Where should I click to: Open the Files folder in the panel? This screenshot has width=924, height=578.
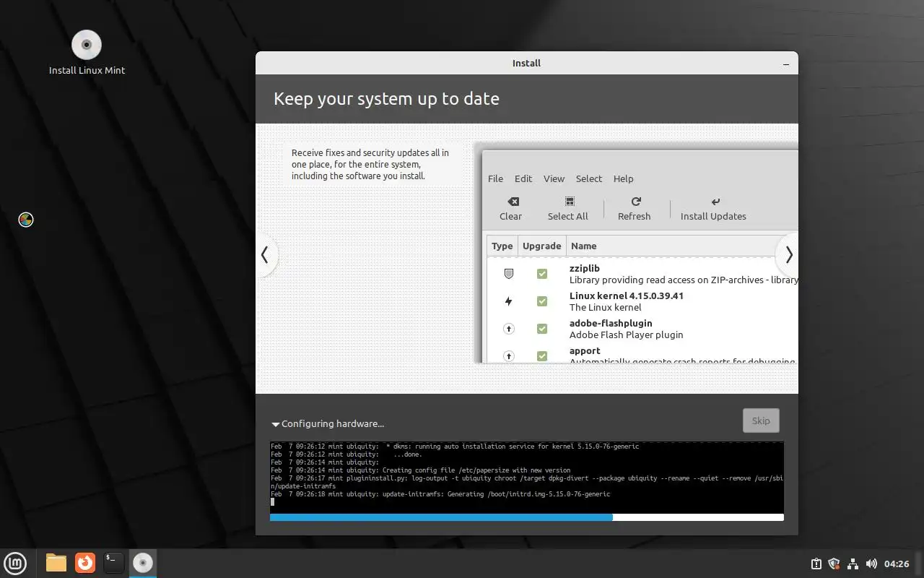click(x=56, y=562)
